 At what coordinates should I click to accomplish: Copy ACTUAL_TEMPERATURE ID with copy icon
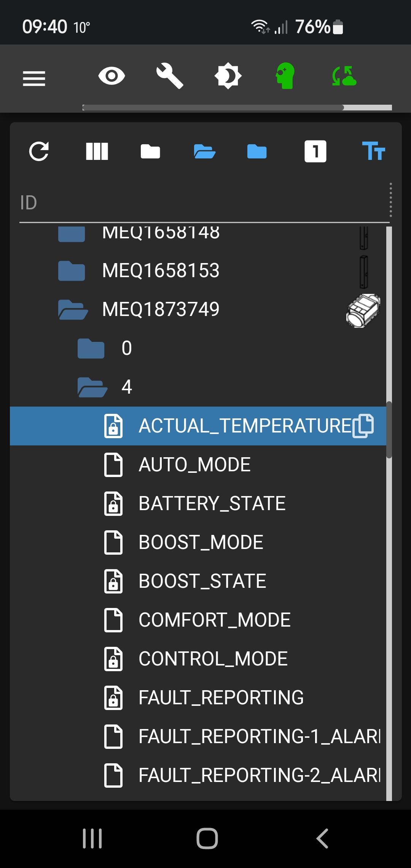(x=363, y=426)
